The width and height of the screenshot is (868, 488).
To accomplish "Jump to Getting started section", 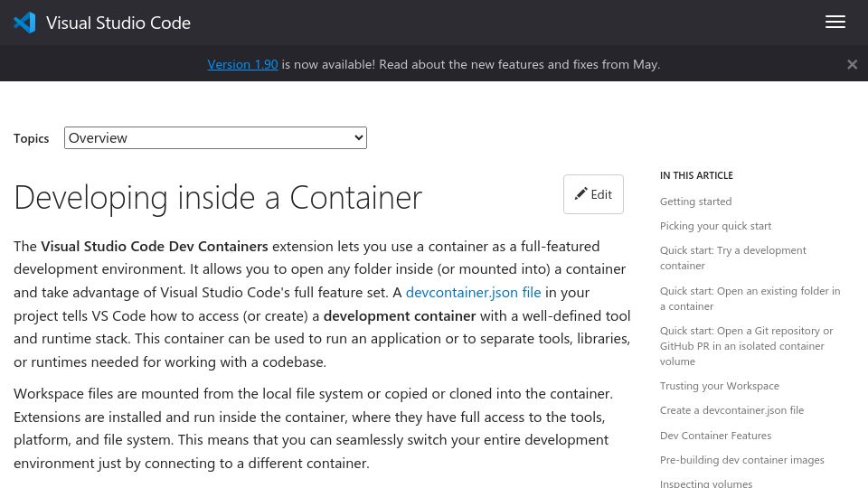I will pos(695,202).
